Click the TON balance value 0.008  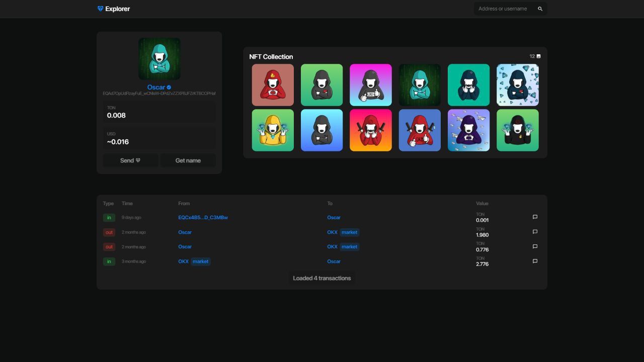point(116,115)
